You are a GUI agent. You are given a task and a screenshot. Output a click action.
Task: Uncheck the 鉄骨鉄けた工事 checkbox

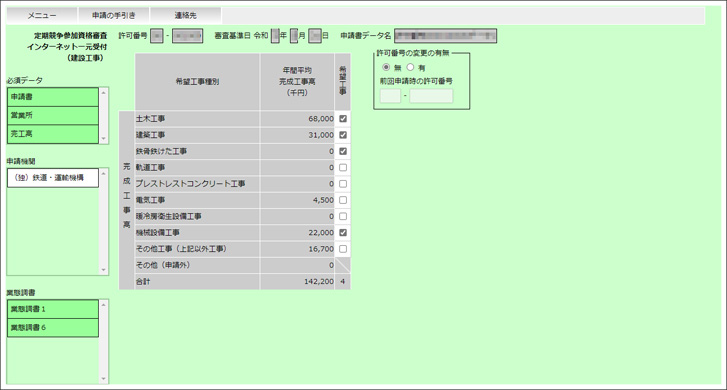pyautogui.click(x=343, y=151)
